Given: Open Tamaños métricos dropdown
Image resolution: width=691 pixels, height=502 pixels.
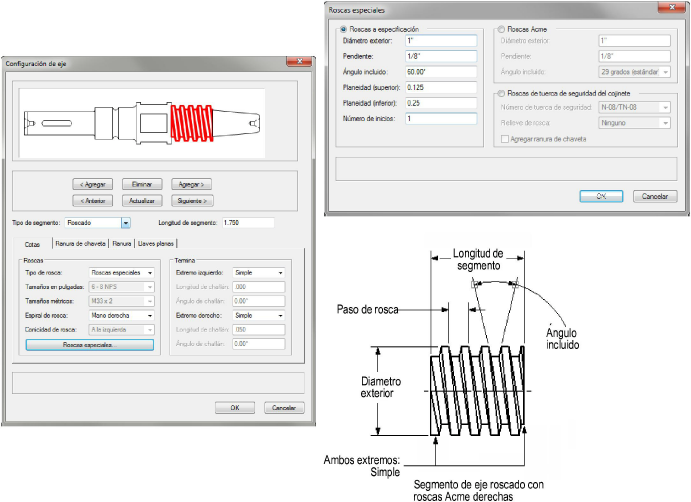Looking at the screenshot, I should tap(121, 301).
